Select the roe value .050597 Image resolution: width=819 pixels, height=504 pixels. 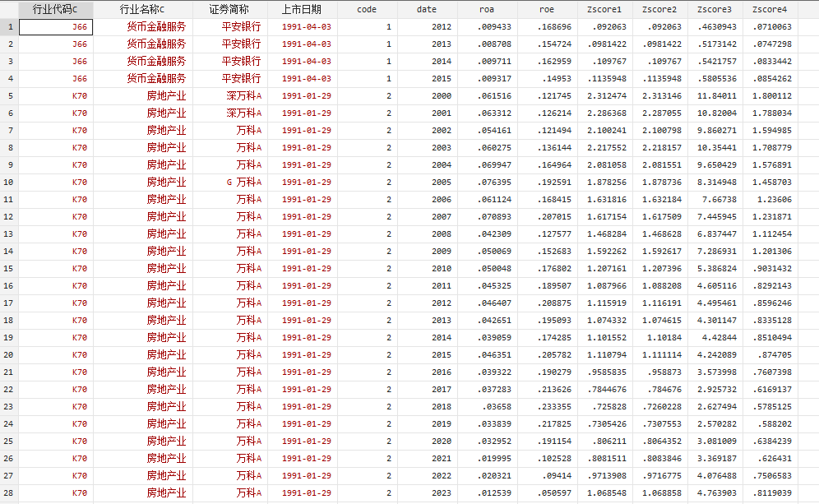(x=555, y=493)
